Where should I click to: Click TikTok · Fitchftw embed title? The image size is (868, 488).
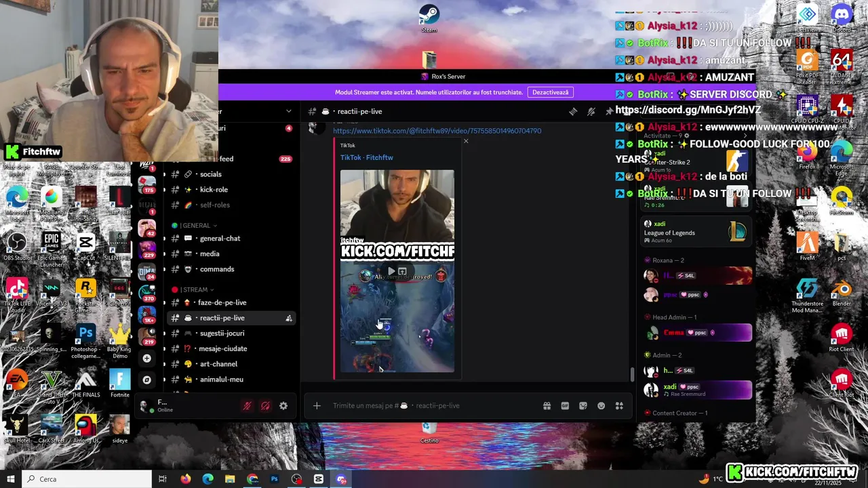(x=367, y=157)
